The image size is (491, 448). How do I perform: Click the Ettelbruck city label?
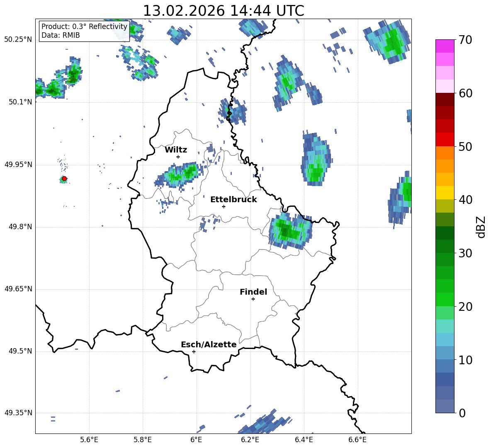point(233,200)
